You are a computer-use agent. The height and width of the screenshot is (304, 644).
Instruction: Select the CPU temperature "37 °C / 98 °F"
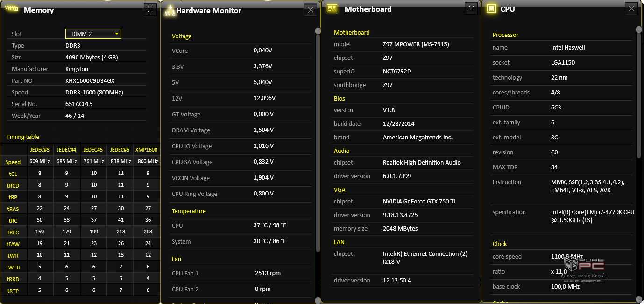pyautogui.click(x=270, y=225)
